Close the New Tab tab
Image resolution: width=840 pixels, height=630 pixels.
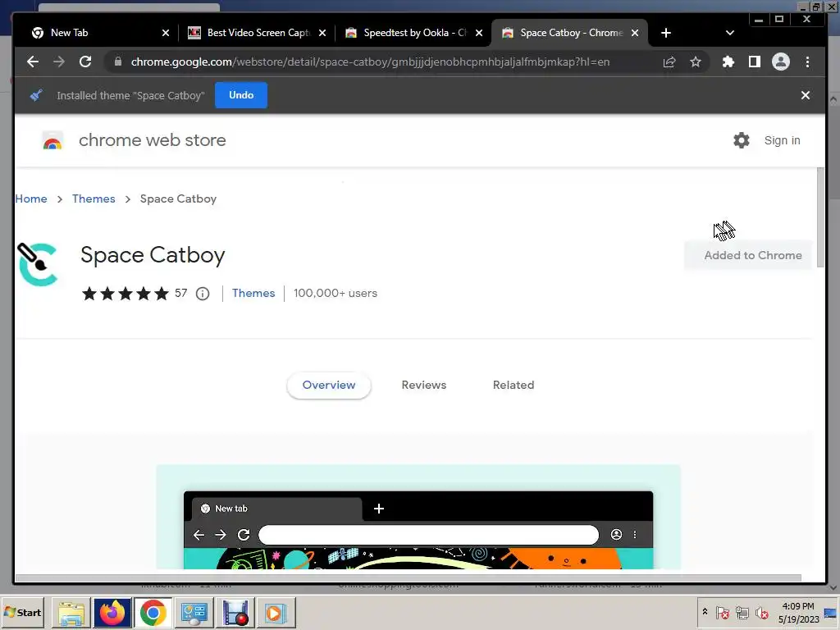(x=166, y=33)
